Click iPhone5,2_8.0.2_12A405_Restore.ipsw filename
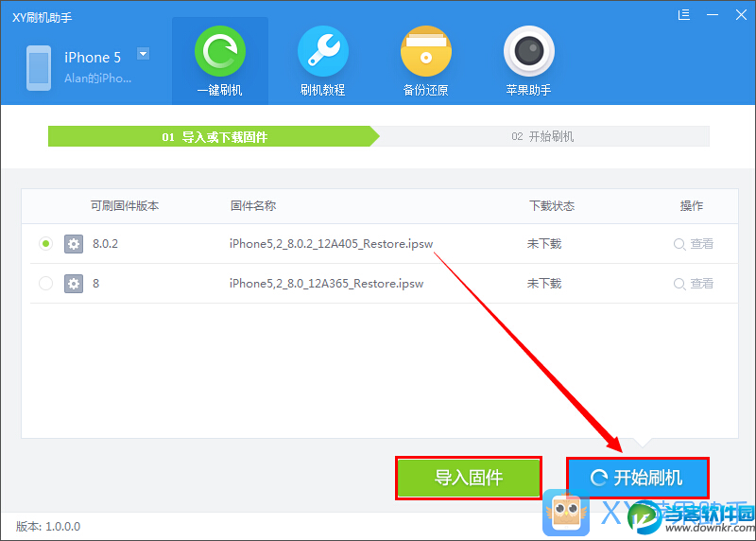756x541 pixels. tap(332, 244)
